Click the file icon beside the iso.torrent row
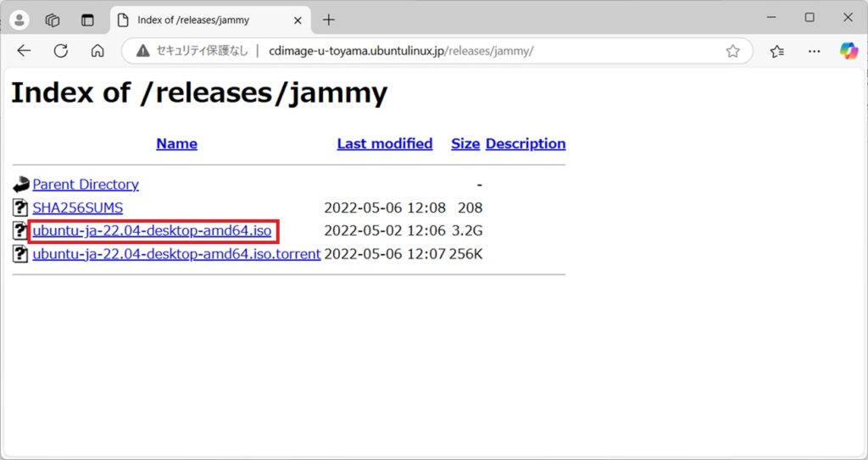 pos(20,254)
